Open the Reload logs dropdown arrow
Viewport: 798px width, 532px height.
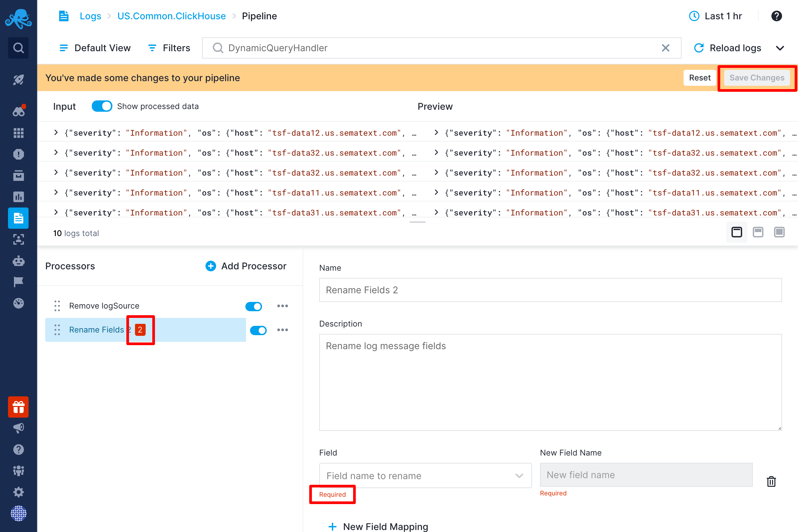tap(780, 48)
